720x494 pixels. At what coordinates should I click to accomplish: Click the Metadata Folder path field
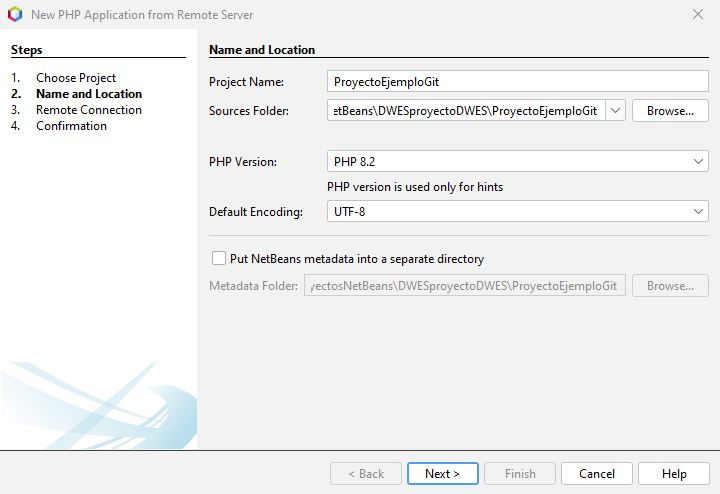[x=465, y=286]
